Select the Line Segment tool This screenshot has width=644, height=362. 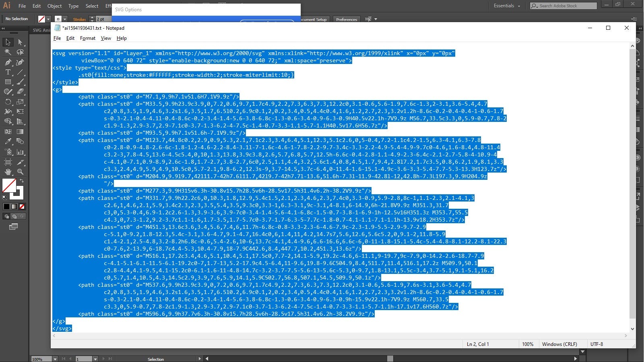pos(20,72)
